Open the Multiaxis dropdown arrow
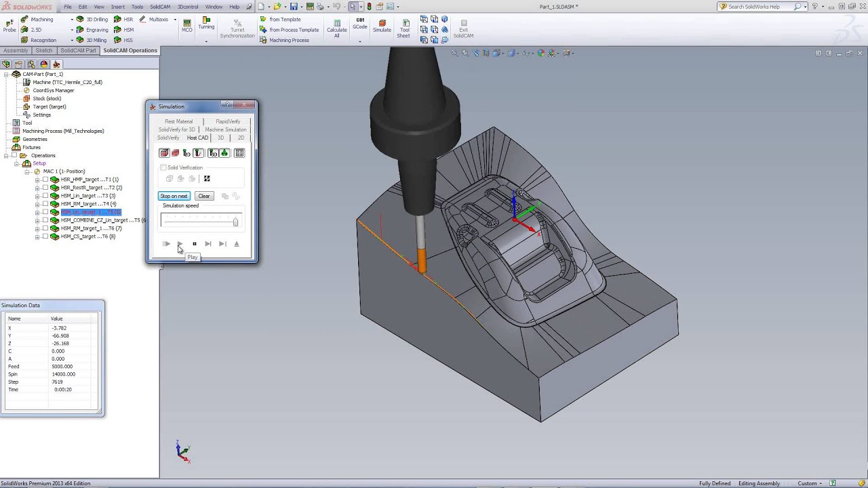This screenshot has width=868, height=488. 175,20
